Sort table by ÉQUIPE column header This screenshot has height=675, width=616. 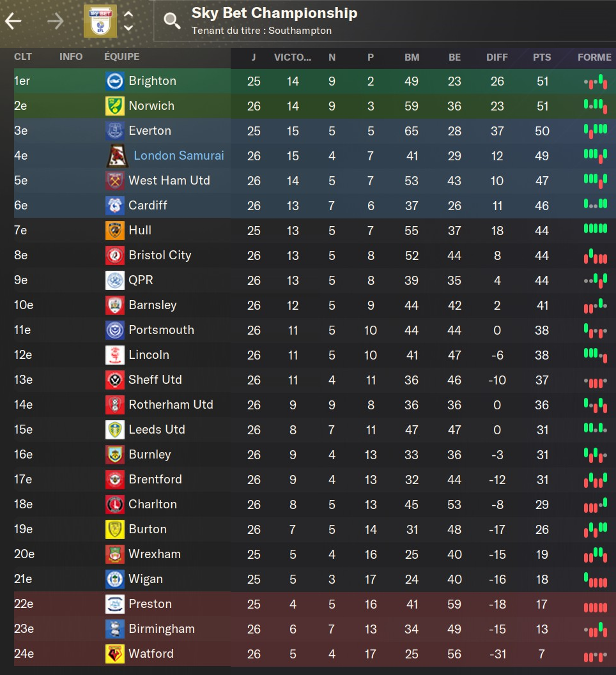tap(121, 57)
